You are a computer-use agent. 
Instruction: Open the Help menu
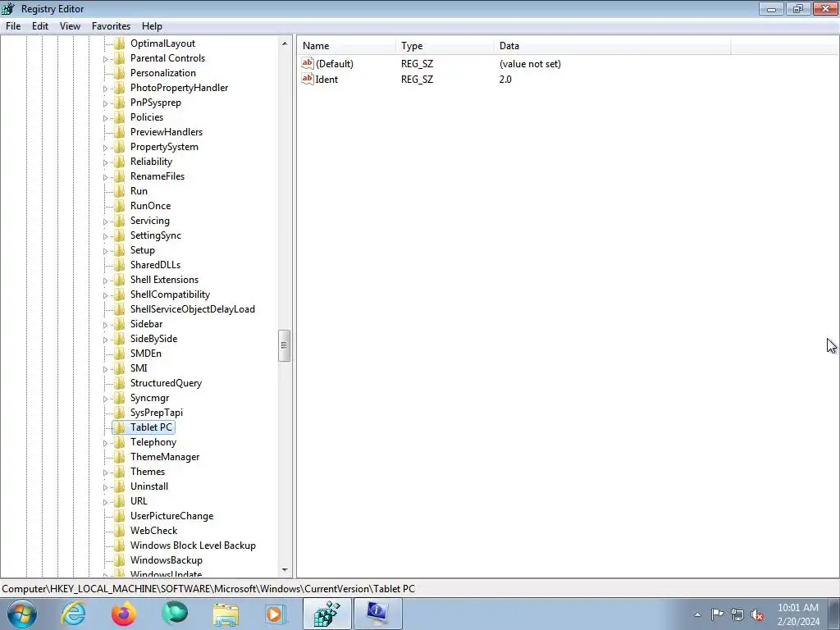pyautogui.click(x=152, y=25)
